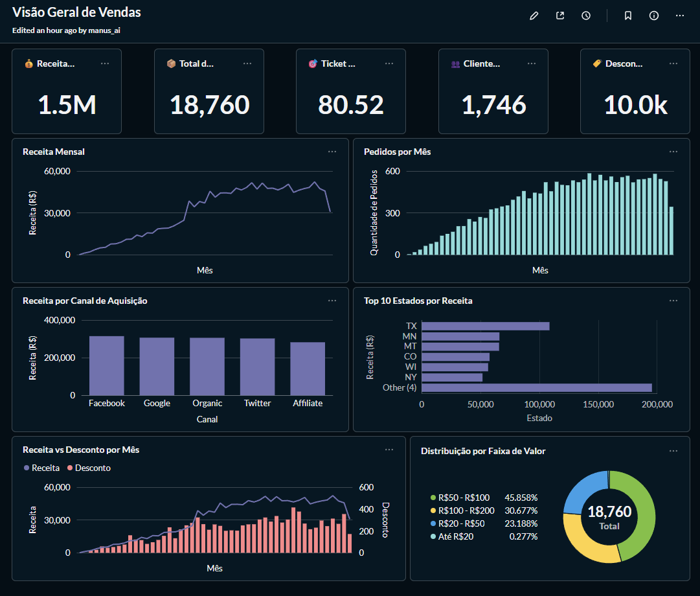Viewport: 700px width, 596px height.
Task: Open the Receita vs Desconto card menu
Action: point(389,450)
